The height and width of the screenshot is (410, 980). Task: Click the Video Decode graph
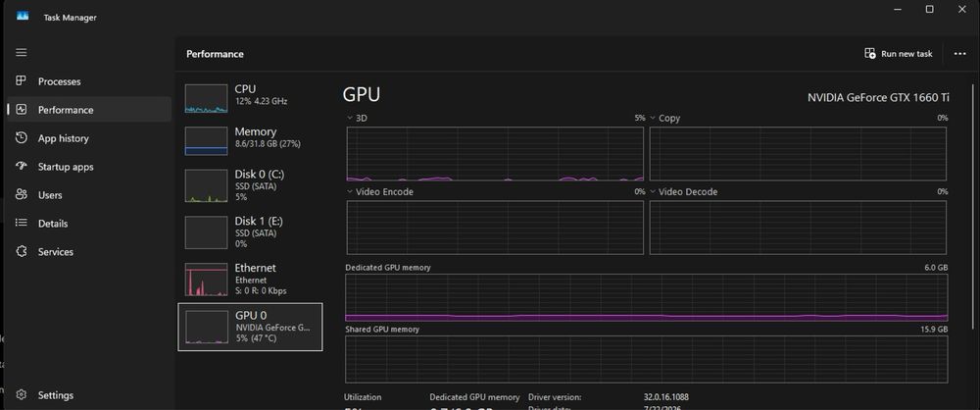point(798,228)
